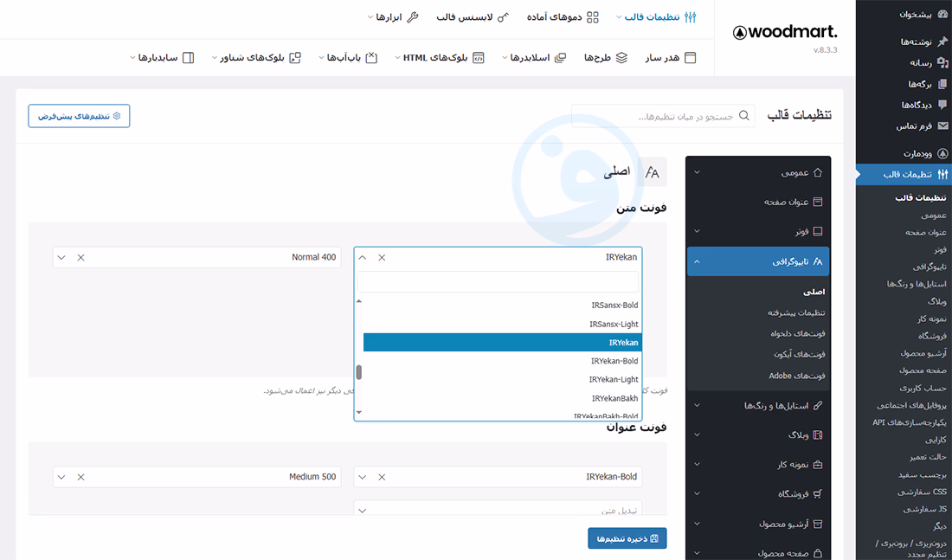Open the Medium 500 weight dropdown
Screen dimensions: 952x560
tap(61, 477)
